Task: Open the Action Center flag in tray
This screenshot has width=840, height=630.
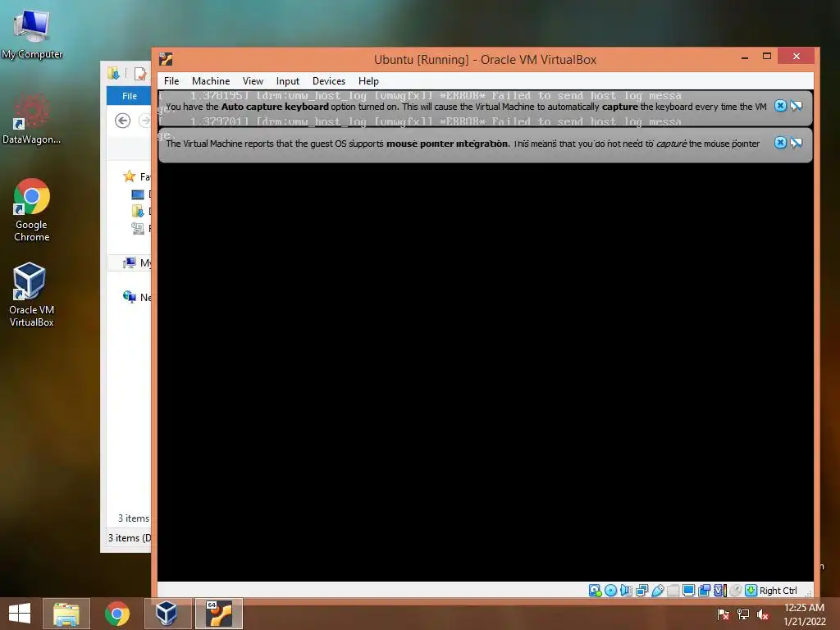Action: point(723,614)
